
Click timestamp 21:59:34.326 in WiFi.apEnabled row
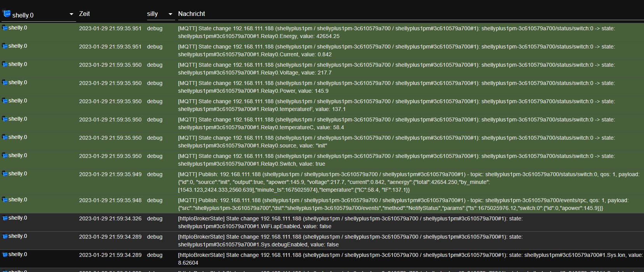pyautogui.click(x=110, y=218)
